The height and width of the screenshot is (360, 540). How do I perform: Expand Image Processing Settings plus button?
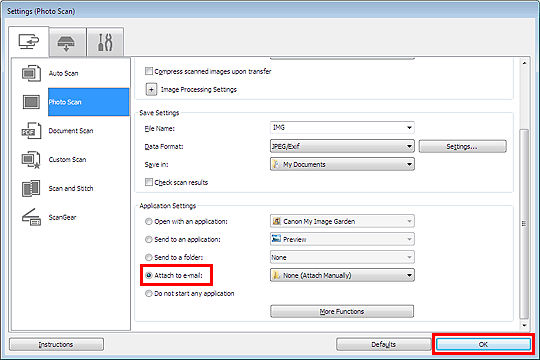tap(151, 90)
